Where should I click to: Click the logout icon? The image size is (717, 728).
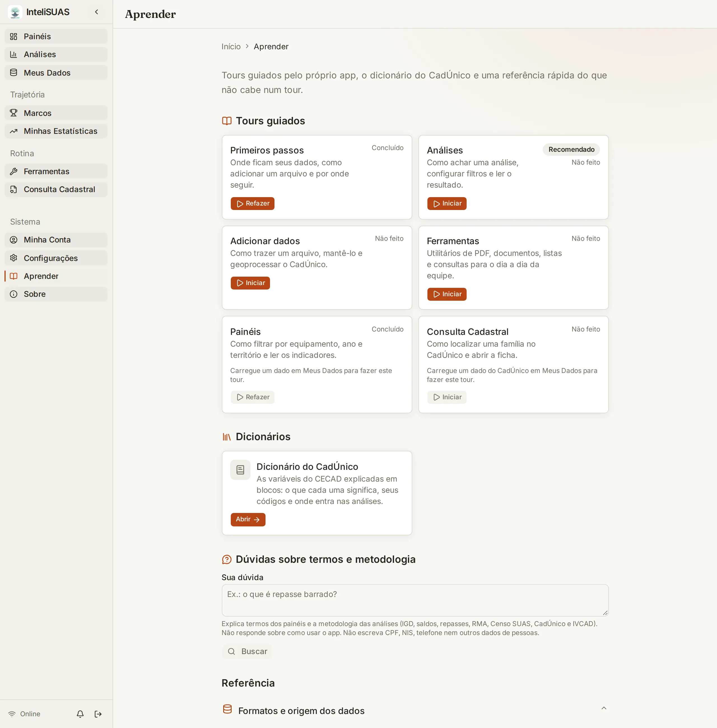click(98, 714)
